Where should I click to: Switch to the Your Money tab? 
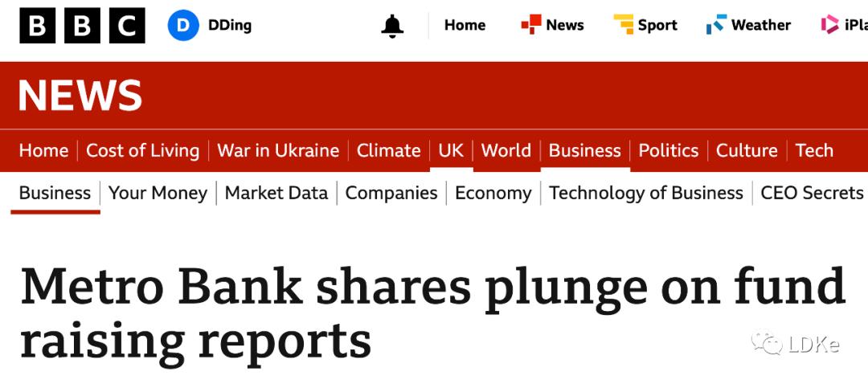point(158,193)
